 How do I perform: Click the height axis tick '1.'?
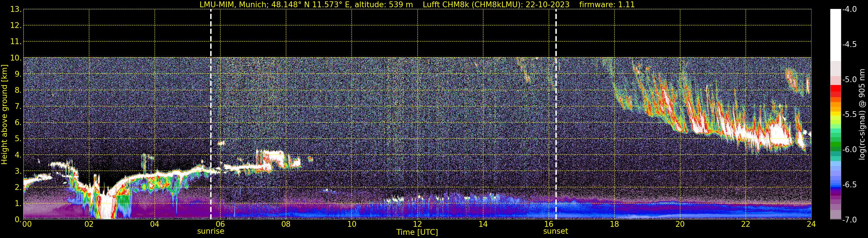18,203
